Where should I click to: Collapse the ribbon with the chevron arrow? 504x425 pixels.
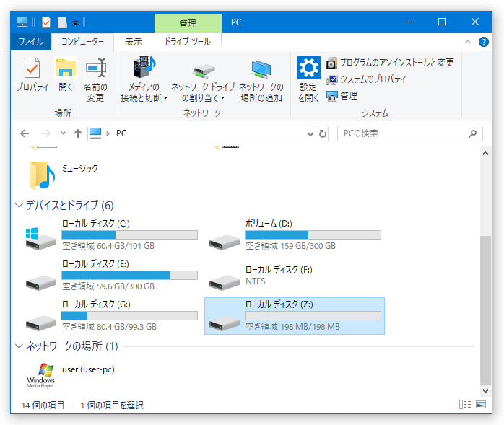(x=468, y=42)
